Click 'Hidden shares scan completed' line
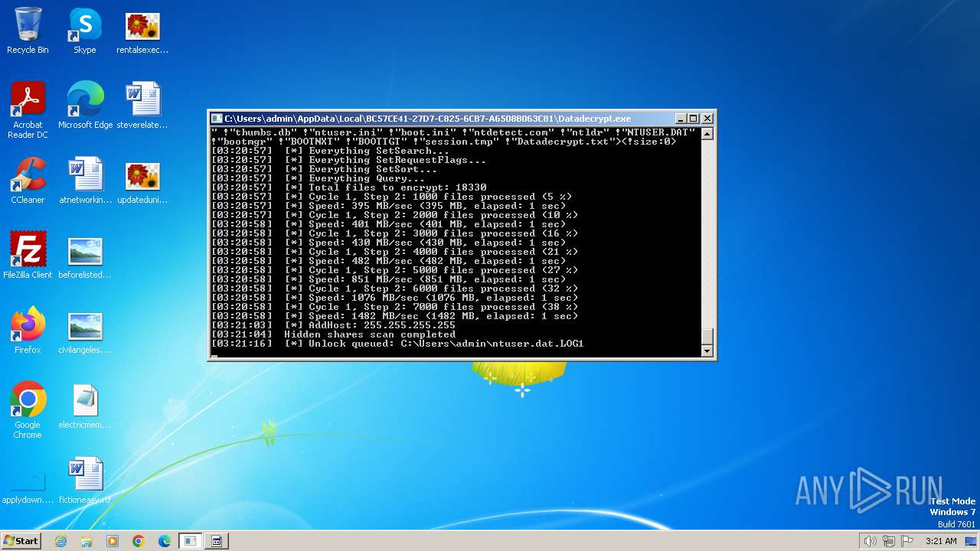Viewport: 980px width, 551px height. 333,334
